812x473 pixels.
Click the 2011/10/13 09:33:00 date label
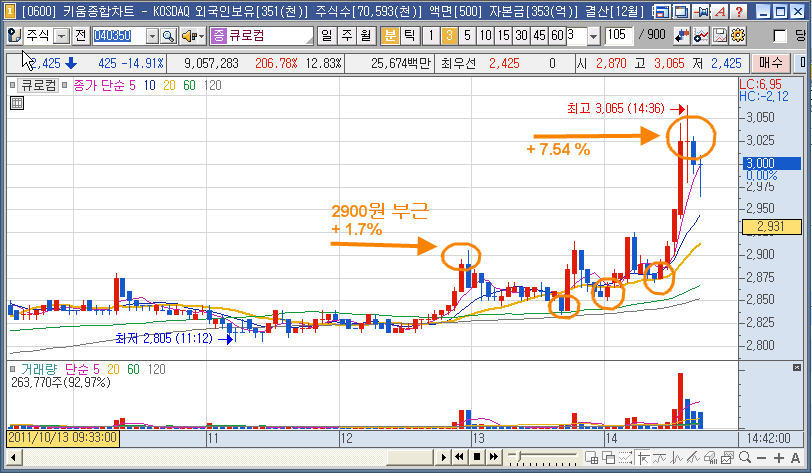pos(63,438)
